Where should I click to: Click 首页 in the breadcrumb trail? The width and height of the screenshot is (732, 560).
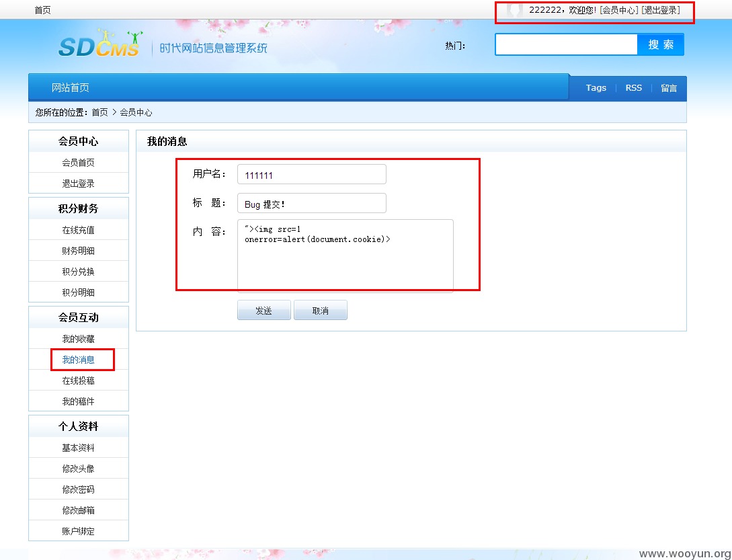coord(99,112)
